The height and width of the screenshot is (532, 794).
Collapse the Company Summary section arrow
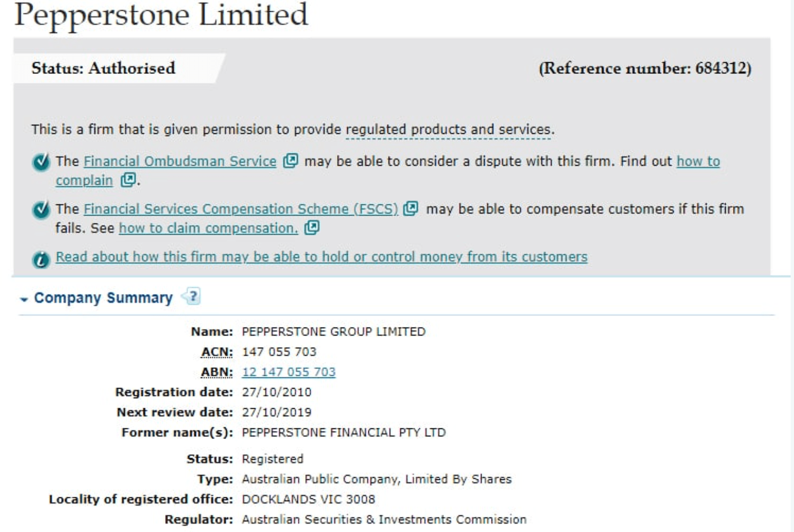(24, 299)
